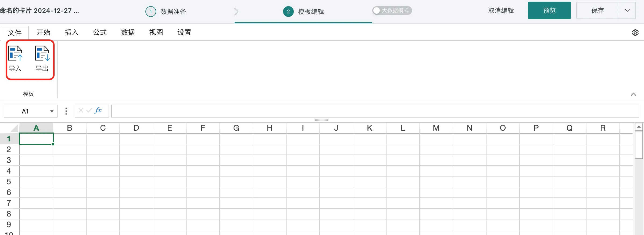Image resolution: width=644 pixels, height=235 pixels.
Task: Select column D header
Action: [x=136, y=128]
